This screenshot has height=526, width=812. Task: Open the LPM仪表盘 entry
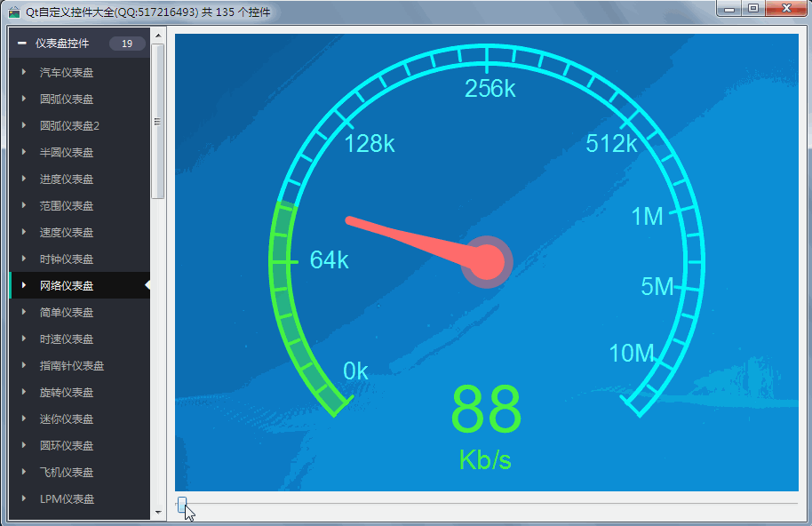[x=67, y=498]
